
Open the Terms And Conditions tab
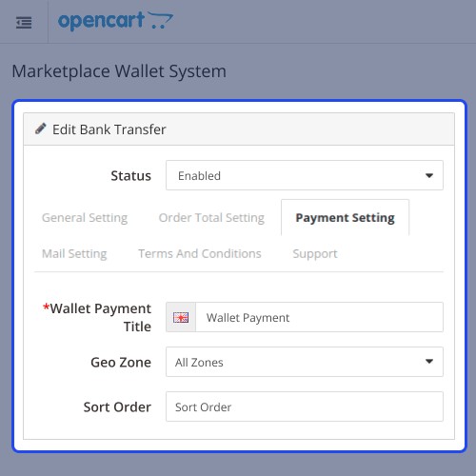click(200, 253)
